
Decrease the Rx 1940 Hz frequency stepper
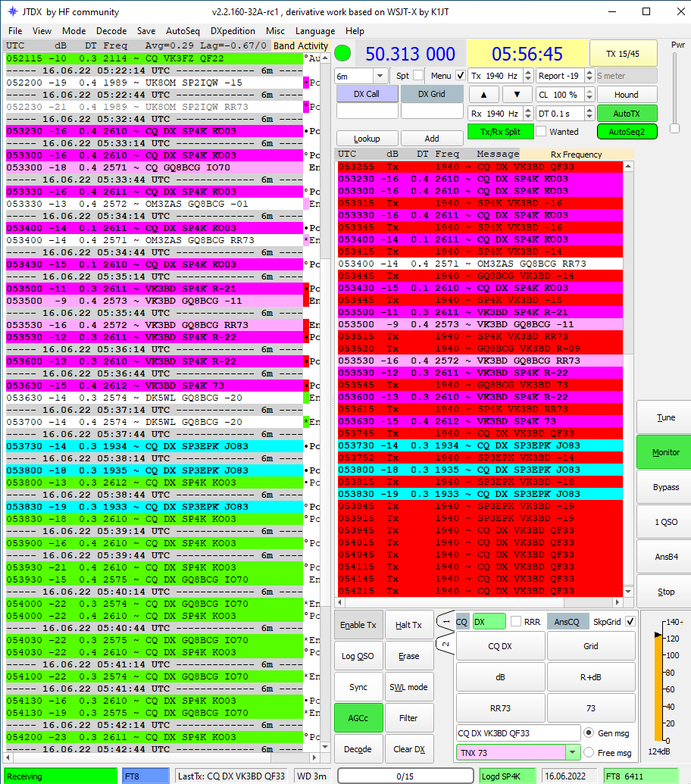point(528,117)
